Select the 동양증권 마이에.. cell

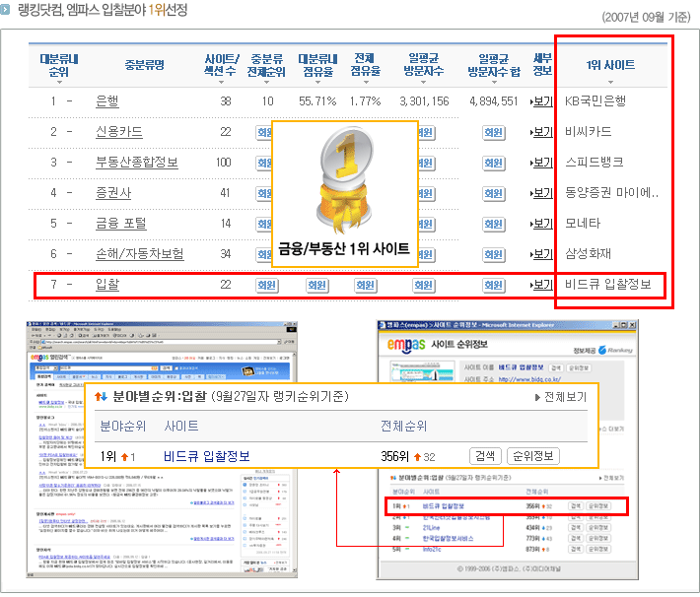point(611,192)
